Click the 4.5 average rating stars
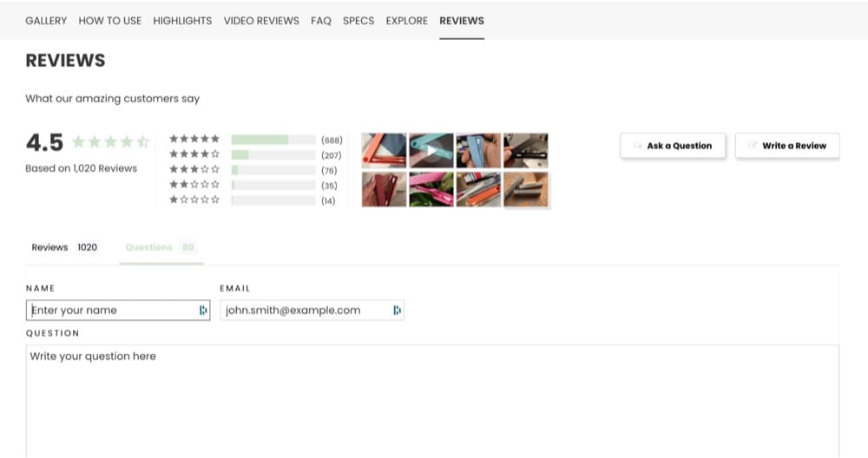 111,142
